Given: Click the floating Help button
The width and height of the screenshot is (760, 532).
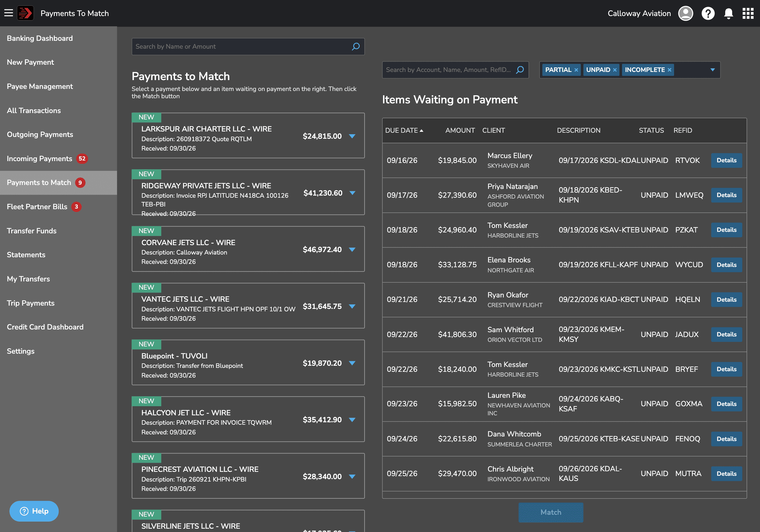Looking at the screenshot, I should (34, 511).
